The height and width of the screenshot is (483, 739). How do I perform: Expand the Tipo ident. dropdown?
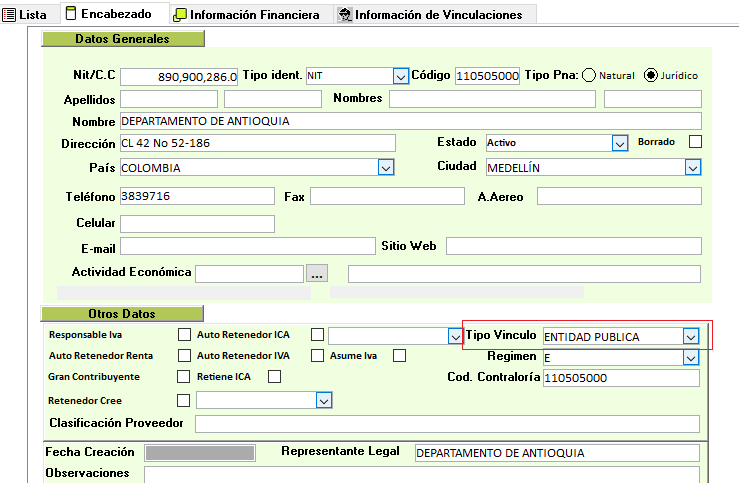[x=401, y=76]
